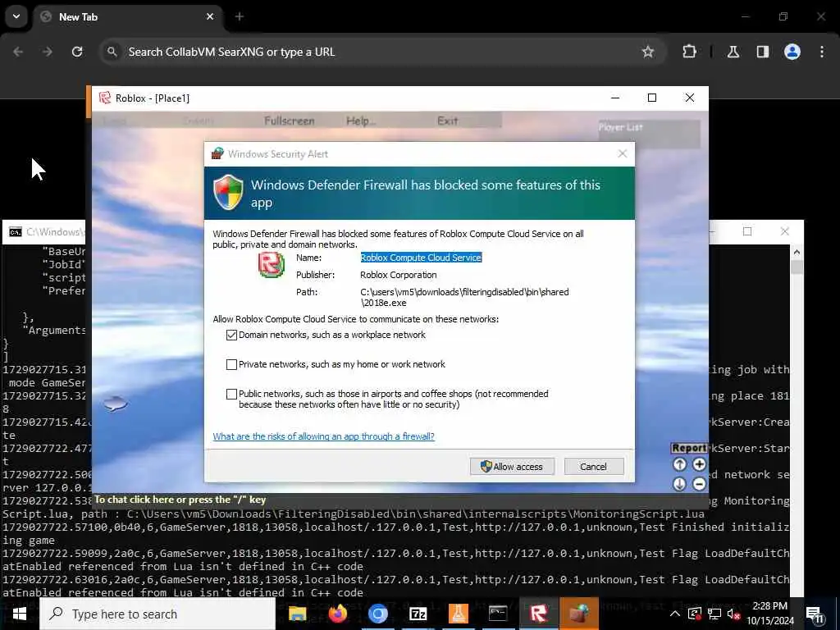Open the network tray icon
Screen dimensions: 840x630
pos(714,614)
